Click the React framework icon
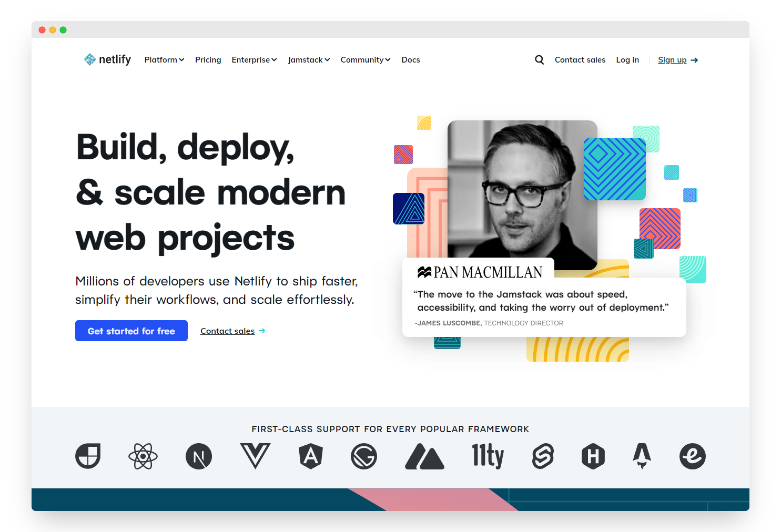This screenshot has height=532, width=781. click(143, 456)
